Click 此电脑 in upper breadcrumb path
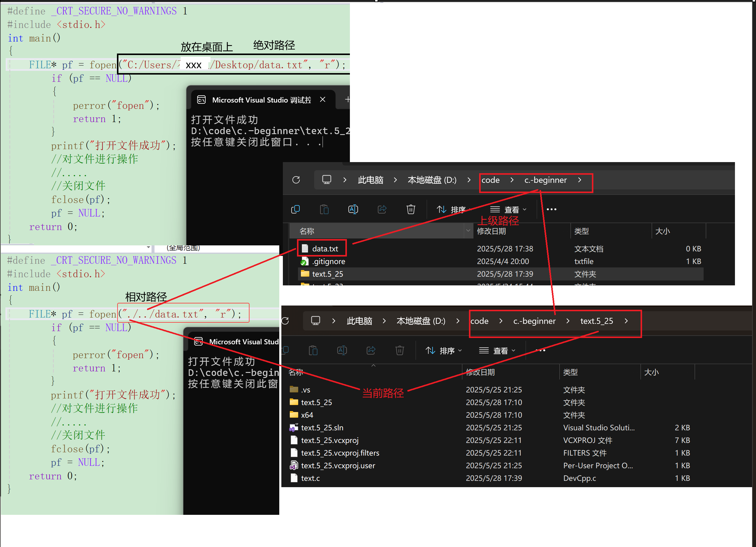 (x=370, y=180)
